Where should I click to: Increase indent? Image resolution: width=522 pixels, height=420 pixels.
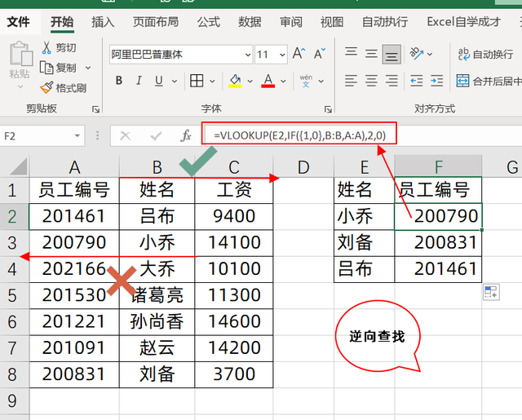[437, 81]
